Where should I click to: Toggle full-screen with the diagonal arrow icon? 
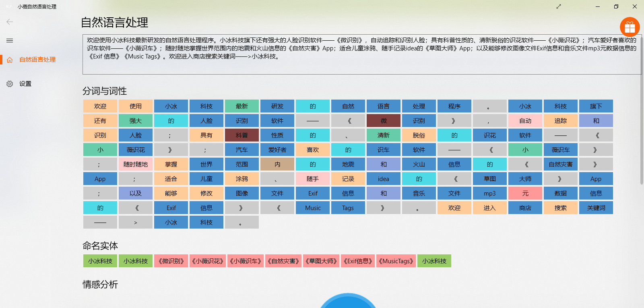(559, 6)
